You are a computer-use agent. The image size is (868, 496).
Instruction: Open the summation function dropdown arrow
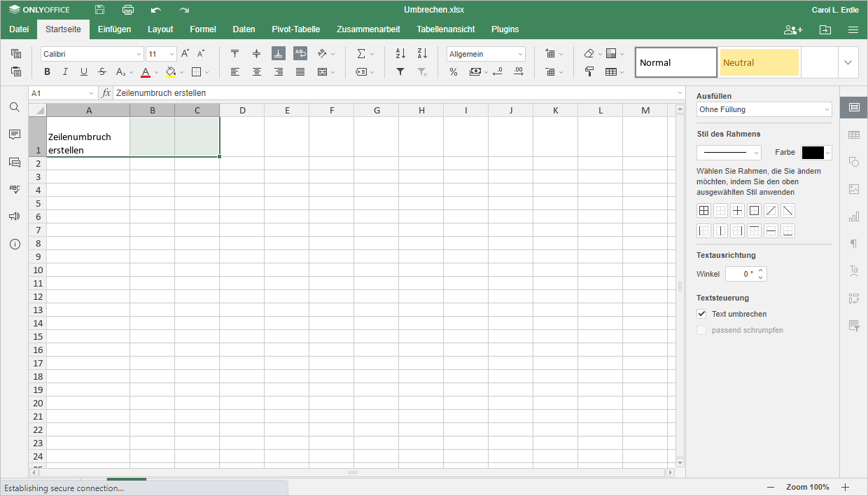(372, 54)
